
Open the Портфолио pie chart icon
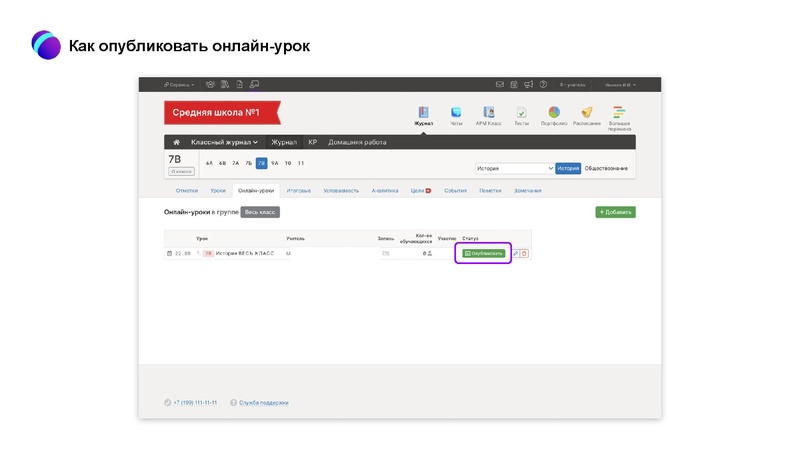point(553,114)
